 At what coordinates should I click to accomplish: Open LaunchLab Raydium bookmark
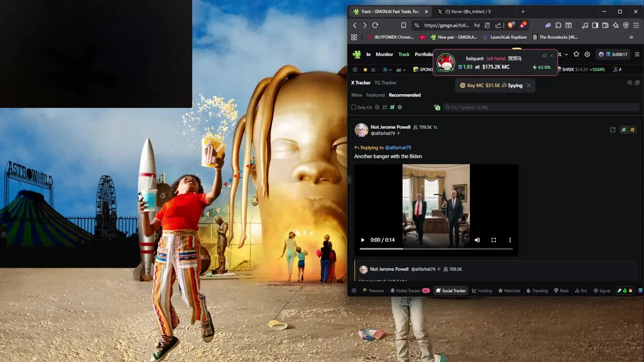tap(505, 37)
